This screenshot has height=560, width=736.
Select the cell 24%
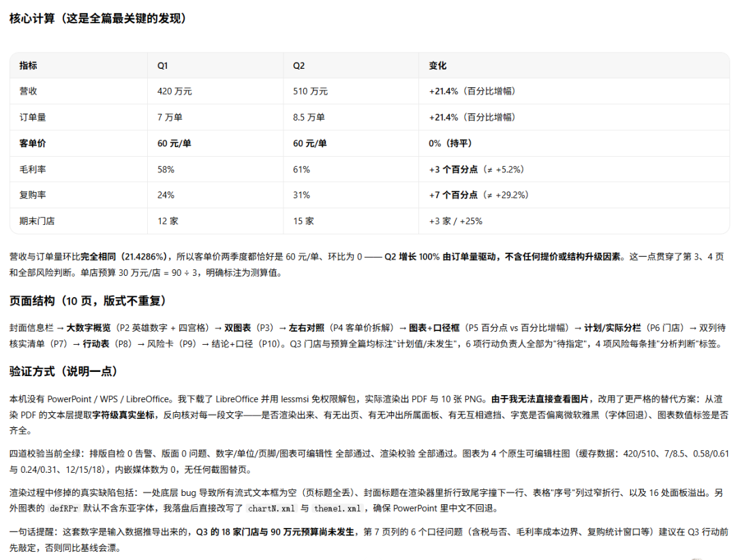point(166,195)
